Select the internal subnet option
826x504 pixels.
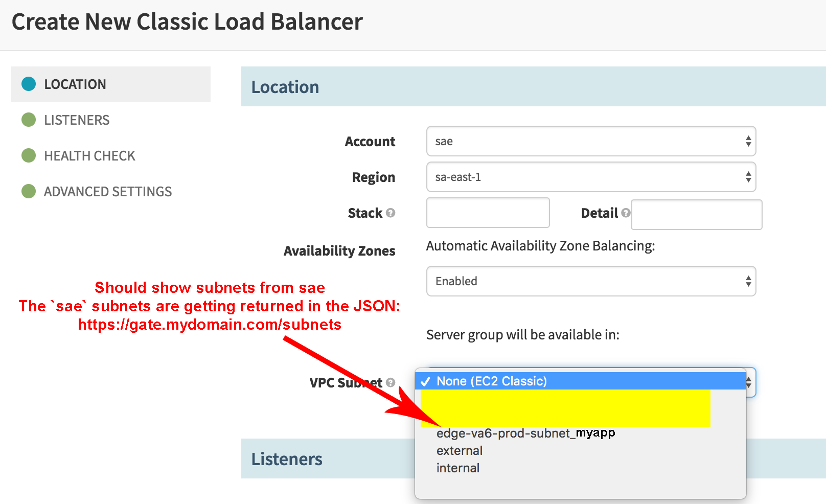[x=457, y=468]
